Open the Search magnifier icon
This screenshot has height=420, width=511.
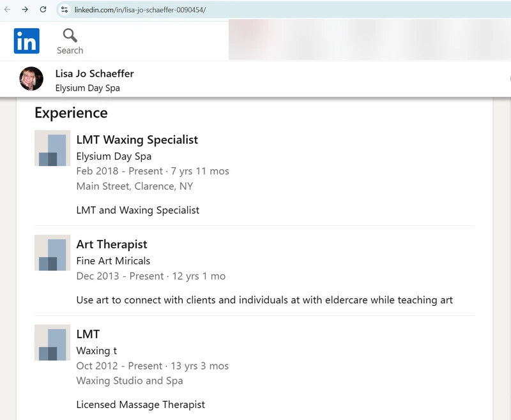(70, 36)
